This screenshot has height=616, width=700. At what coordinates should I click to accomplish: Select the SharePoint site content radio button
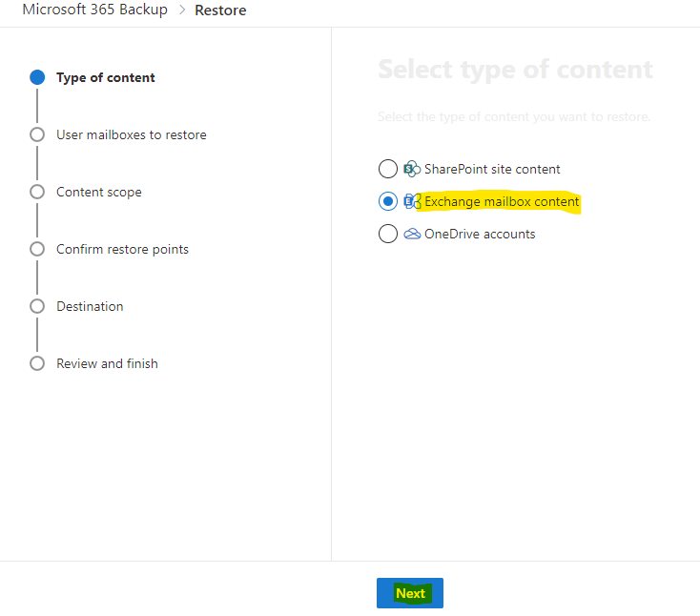[x=387, y=169]
